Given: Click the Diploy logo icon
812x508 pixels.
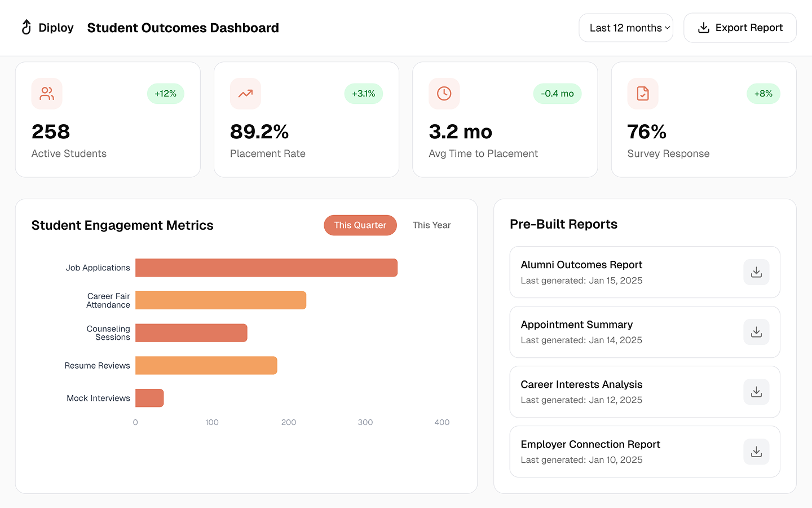Looking at the screenshot, I should click(x=26, y=27).
